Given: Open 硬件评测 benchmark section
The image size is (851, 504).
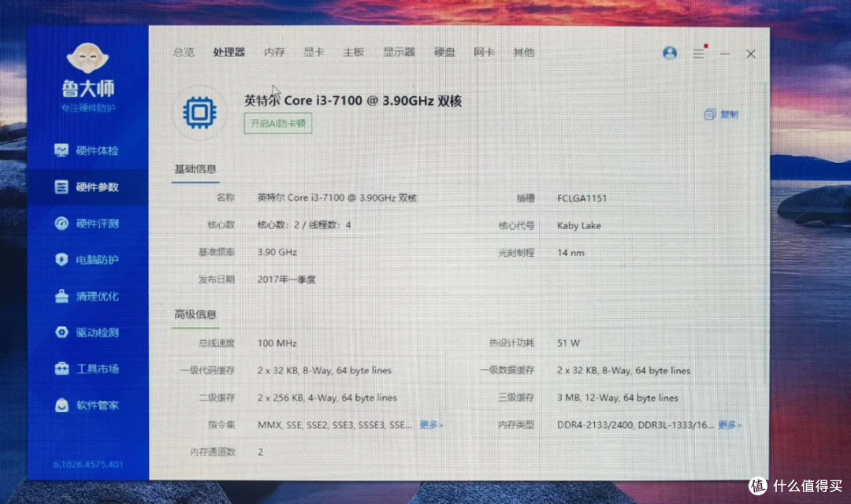Looking at the screenshot, I should point(87,224).
